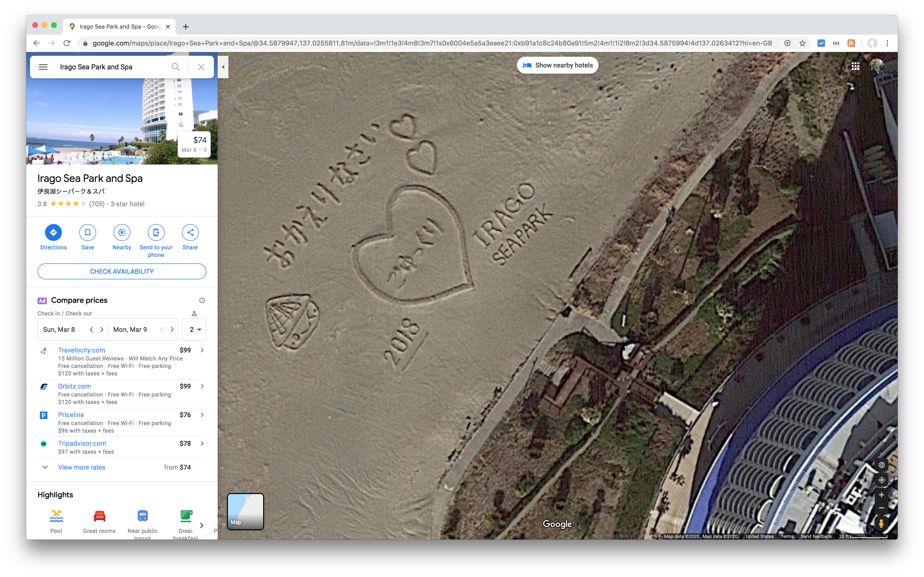This screenshot has width=924, height=577.
Task: Expand Orbitz rate chevron
Action: (202, 386)
